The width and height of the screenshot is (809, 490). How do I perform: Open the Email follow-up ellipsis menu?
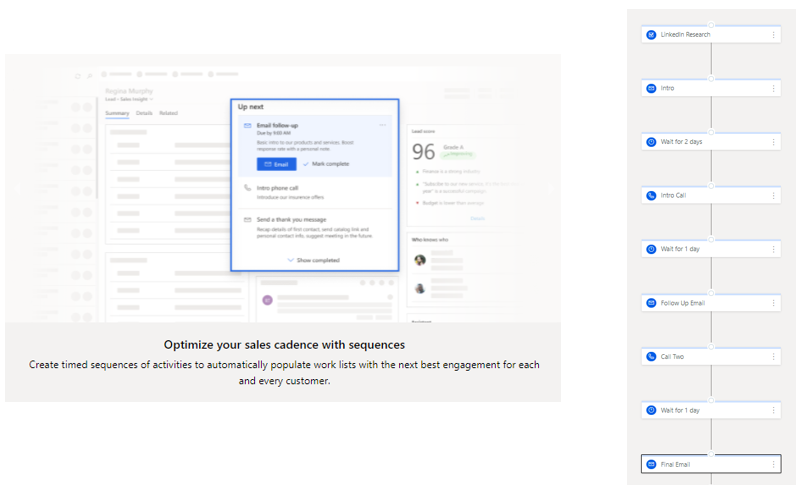(x=382, y=125)
